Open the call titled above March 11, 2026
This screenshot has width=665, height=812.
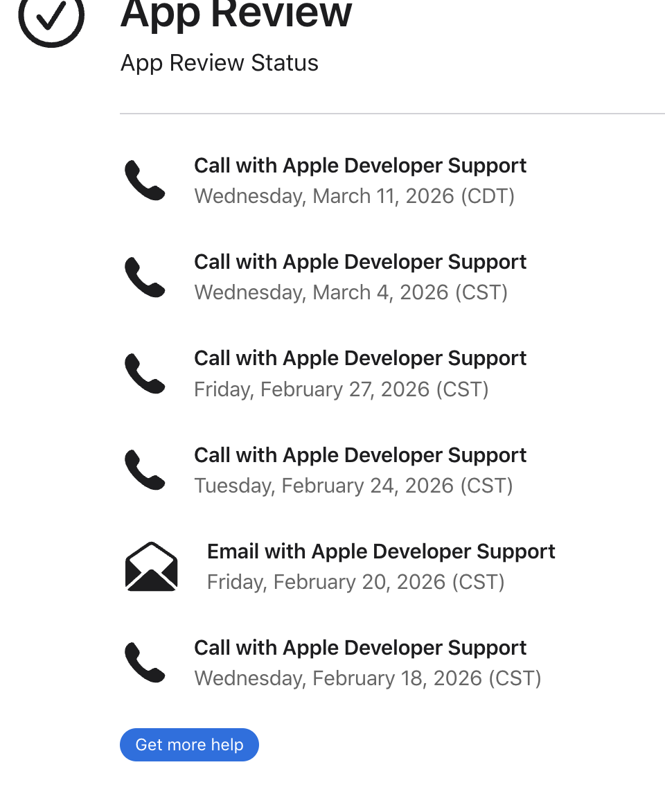(x=360, y=166)
